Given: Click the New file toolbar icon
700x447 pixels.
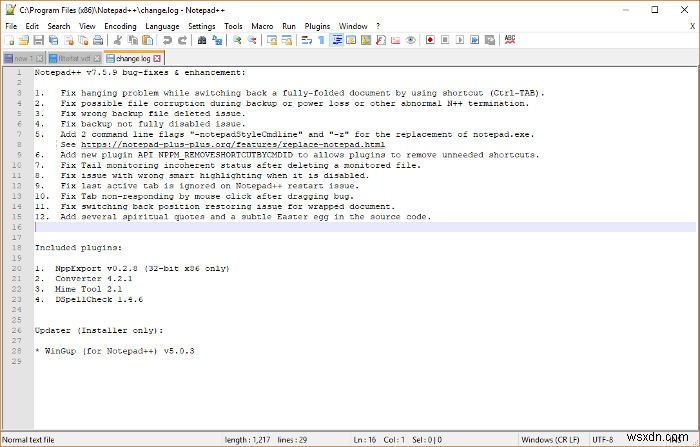Looking at the screenshot, I should [10, 40].
